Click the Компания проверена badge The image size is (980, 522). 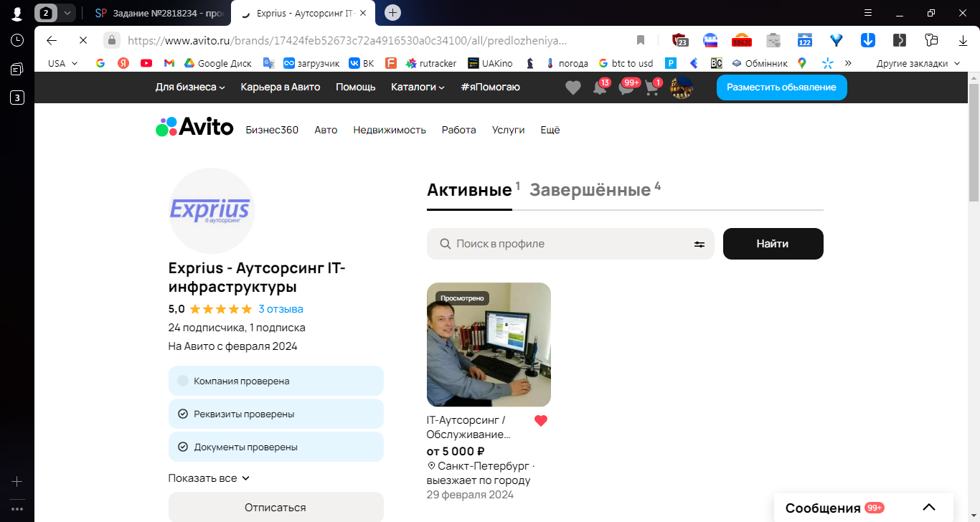[x=276, y=381]
